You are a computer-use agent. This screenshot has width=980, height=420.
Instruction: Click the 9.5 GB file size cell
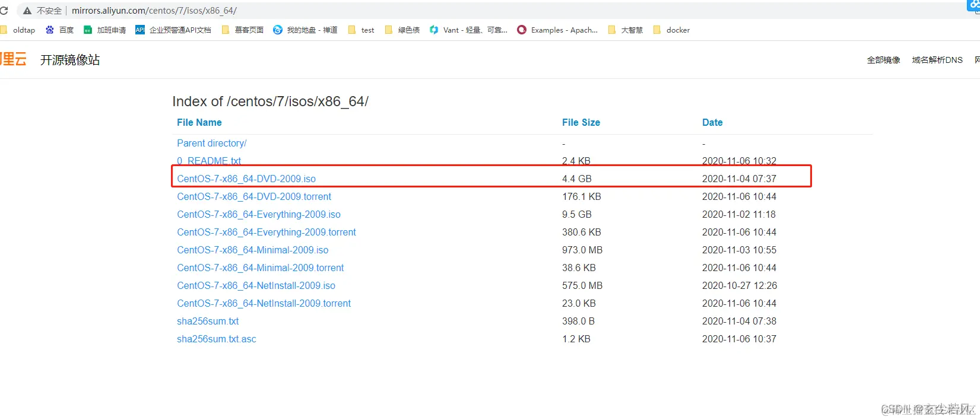tap(577, 214)
